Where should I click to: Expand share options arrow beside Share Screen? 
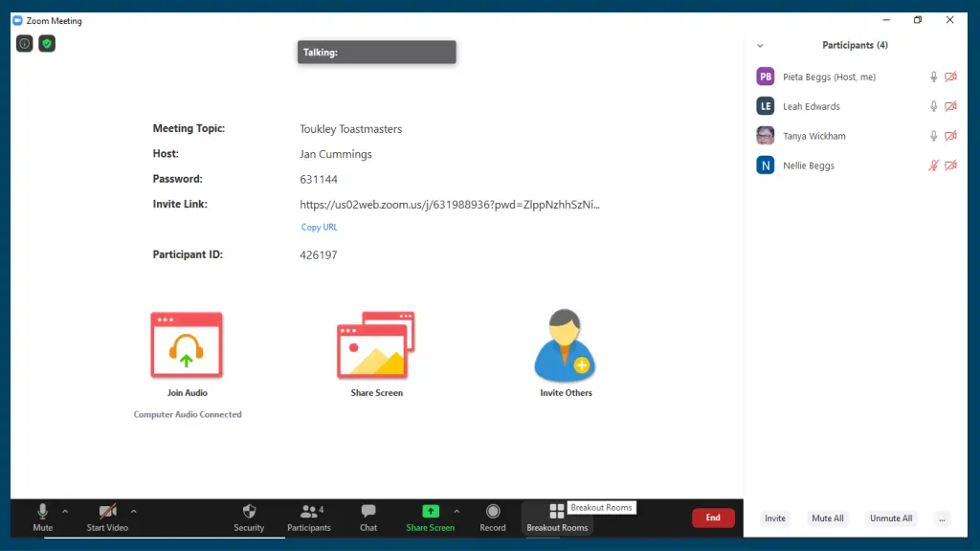pyautogui.click(x=457, y=512)
